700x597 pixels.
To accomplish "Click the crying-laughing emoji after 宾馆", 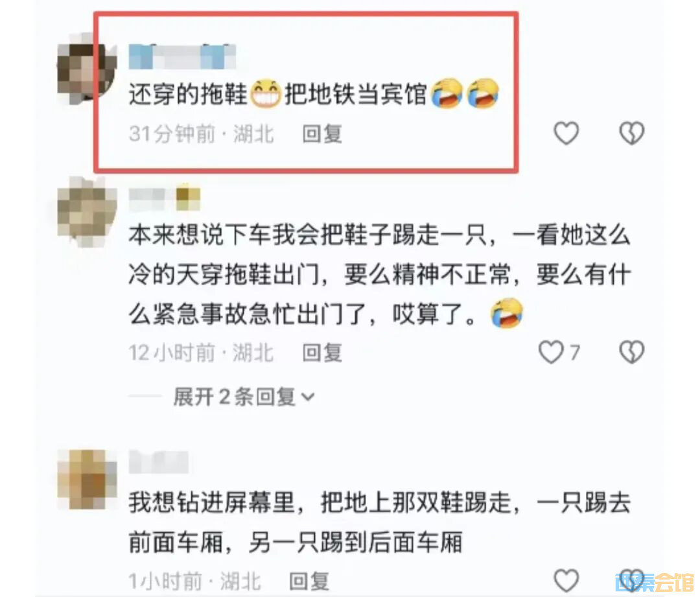I will click(447, 93).
